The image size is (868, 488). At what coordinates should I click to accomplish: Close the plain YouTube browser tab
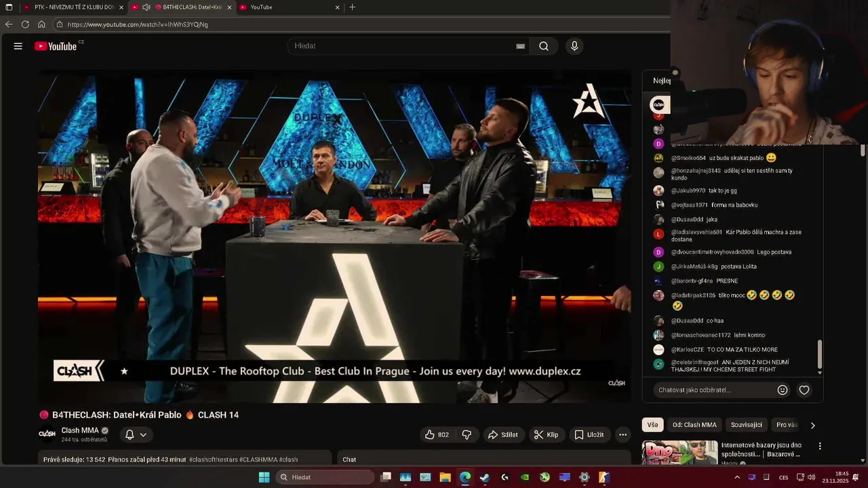(x=338, y=7)
